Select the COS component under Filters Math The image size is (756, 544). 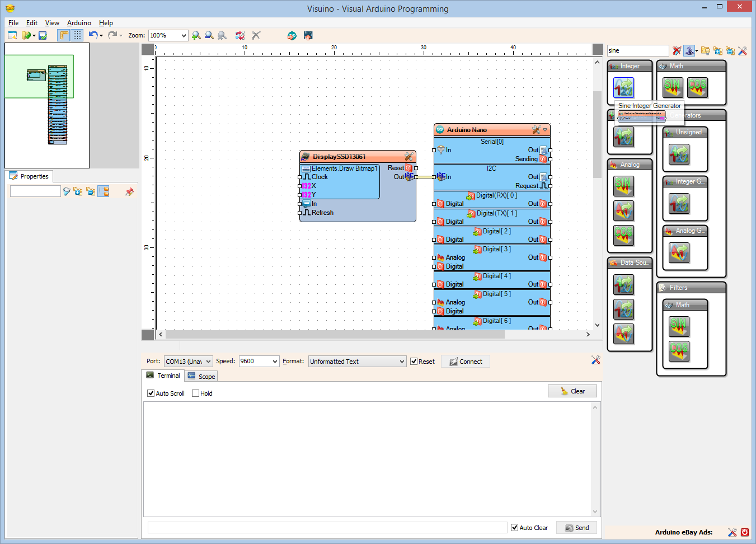pyautogui.click(x=679, y=353)
